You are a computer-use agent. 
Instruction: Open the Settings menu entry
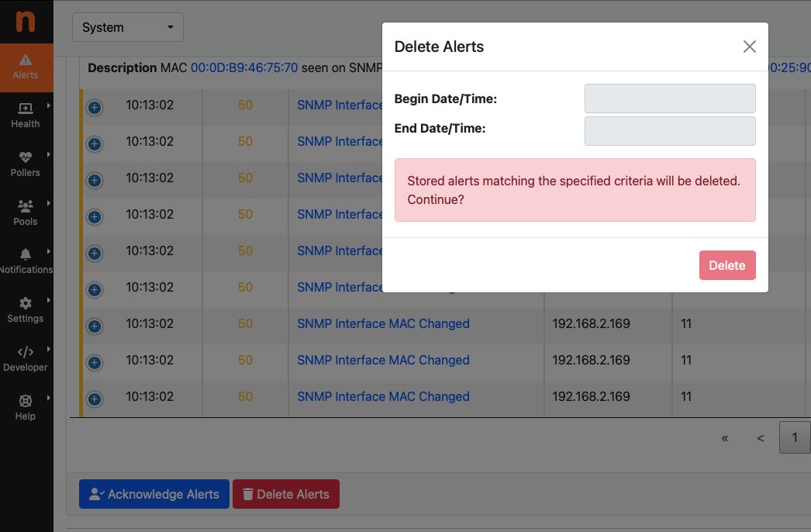click(x=26, y=309)
